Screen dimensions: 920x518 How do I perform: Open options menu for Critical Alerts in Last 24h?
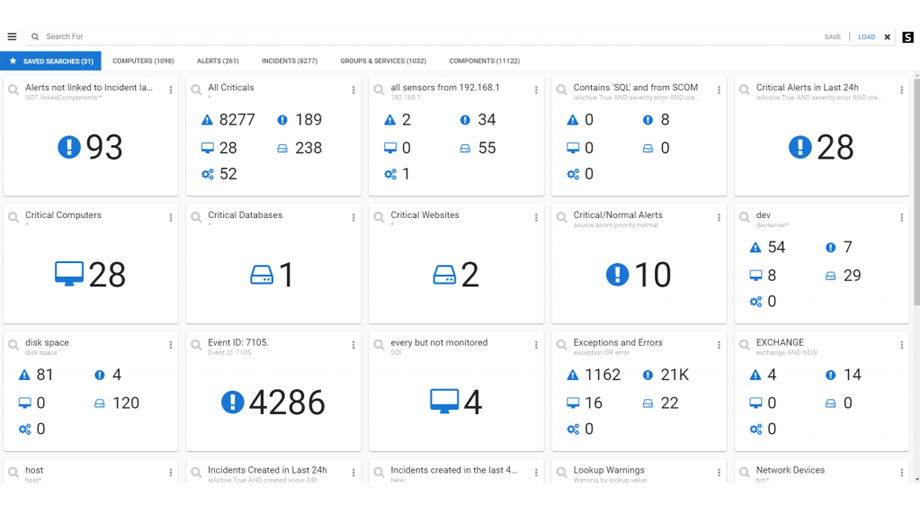pyautogui.click(x=902, y=90)
